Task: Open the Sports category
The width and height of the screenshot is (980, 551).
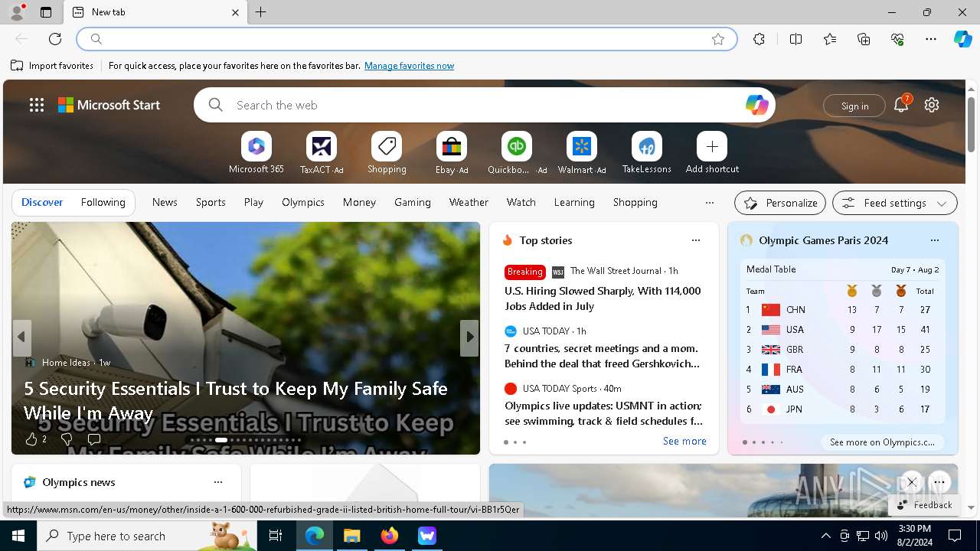Action: [x=211, y=202]
